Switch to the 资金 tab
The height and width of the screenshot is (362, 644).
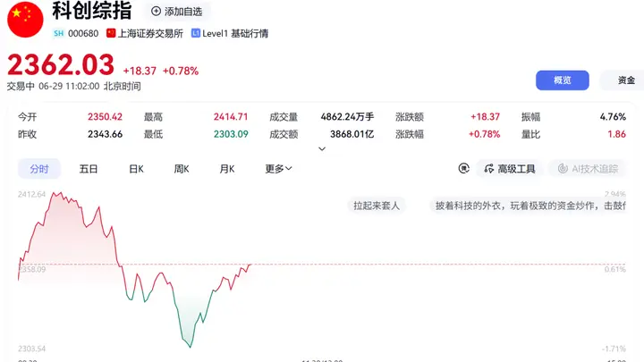click(626, 80)
